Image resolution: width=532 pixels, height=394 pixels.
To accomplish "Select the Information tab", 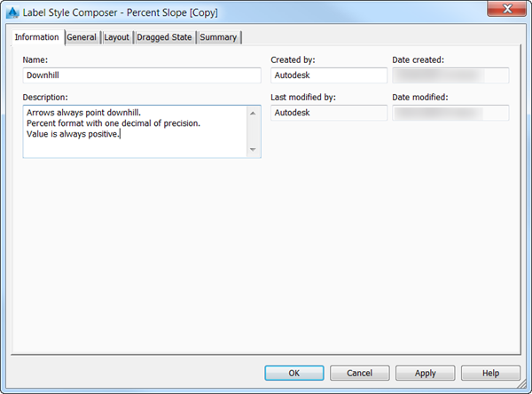I will 37,37.
